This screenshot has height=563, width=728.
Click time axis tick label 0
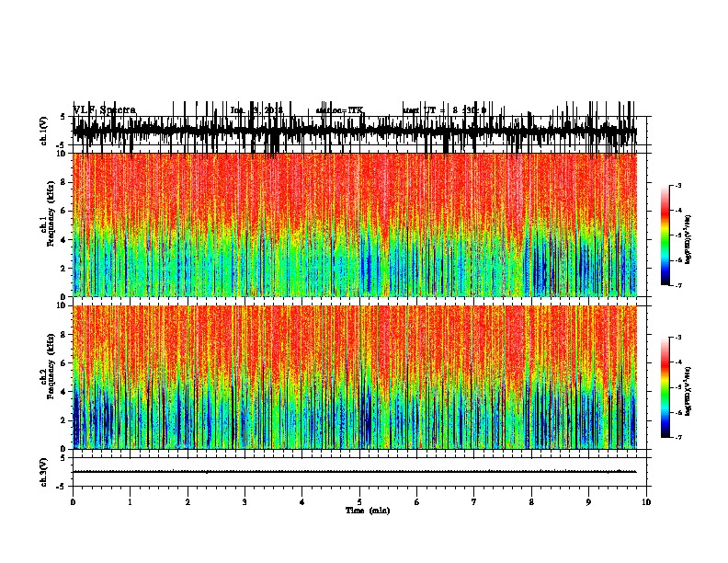[x=73, y=502]
